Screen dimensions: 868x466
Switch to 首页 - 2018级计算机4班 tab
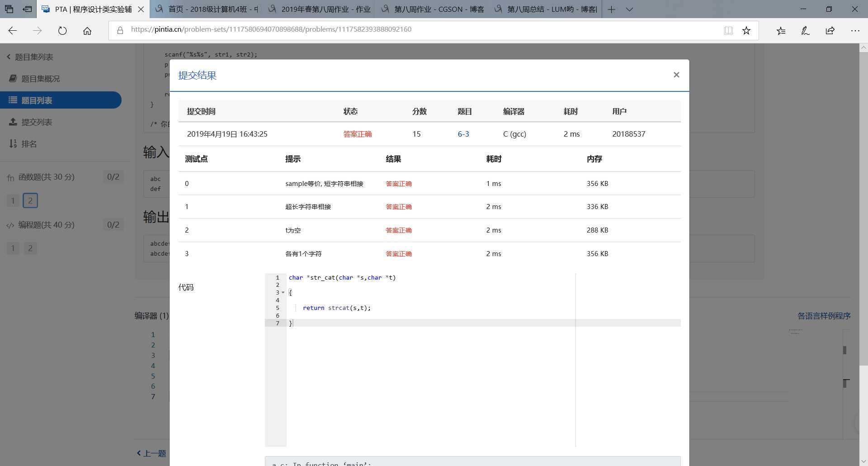[206, 9]
